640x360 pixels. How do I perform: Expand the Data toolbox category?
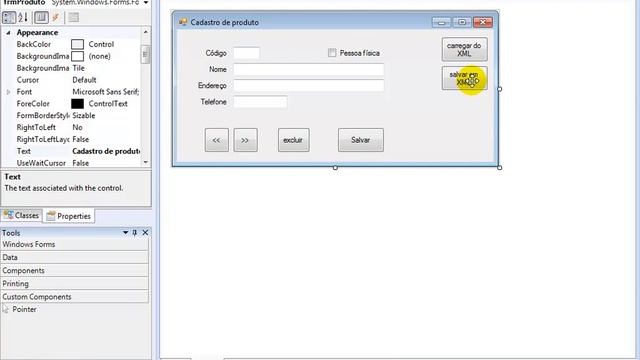pyautogui.click(x=75, y=258)
